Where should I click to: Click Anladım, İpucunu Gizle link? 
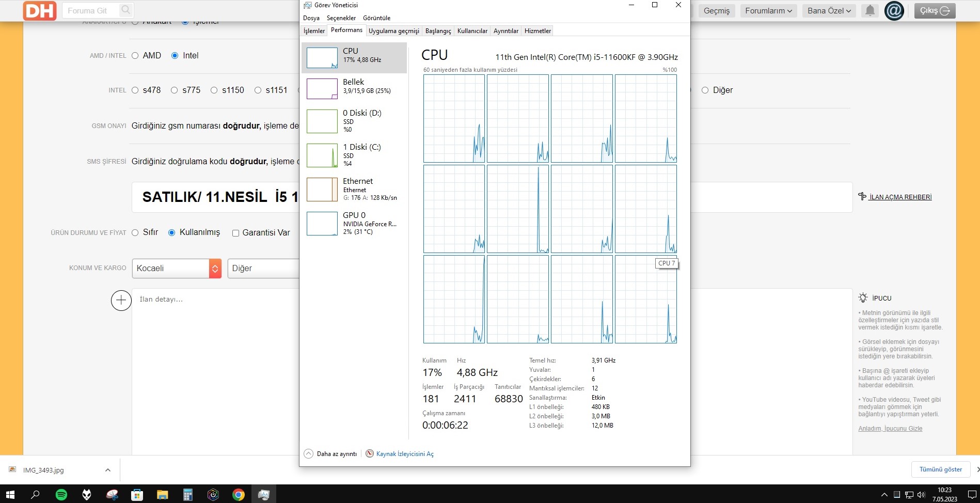coord(890,429)
